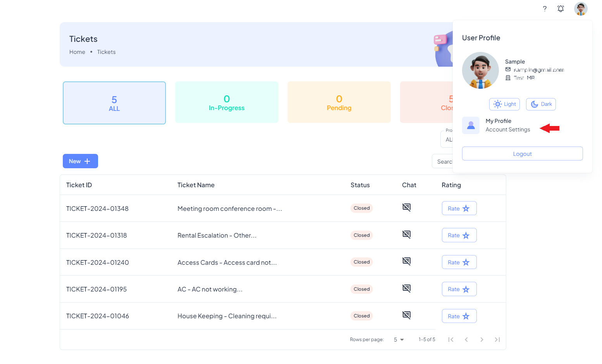Image resolution: width=602 pixels, height=364 pixels.
Task: Open the help question mark icon
Action: point(545,9)
